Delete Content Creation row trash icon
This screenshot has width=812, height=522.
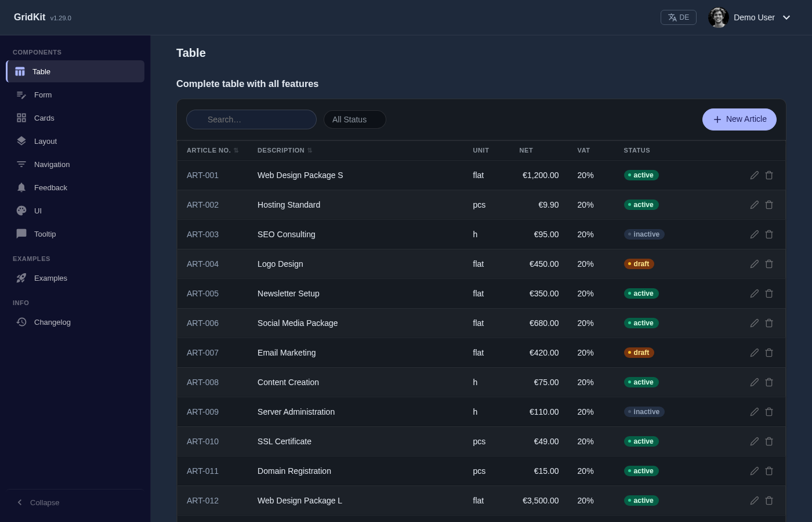(769, 382)
